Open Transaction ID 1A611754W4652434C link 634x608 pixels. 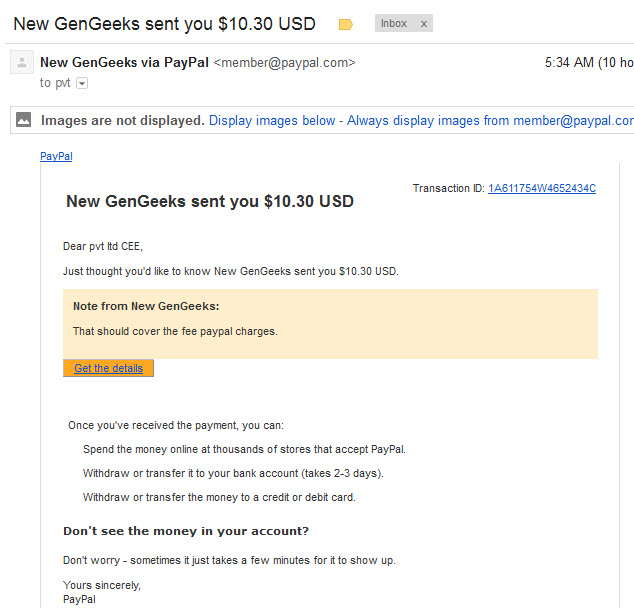[x=542, y=188]
